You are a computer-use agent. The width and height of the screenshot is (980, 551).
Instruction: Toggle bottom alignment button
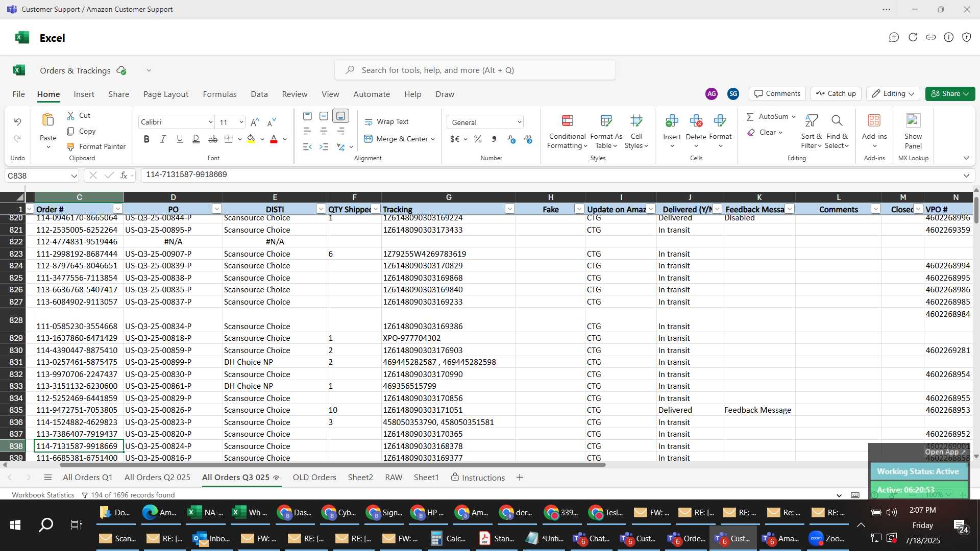[x=340, y=116]
